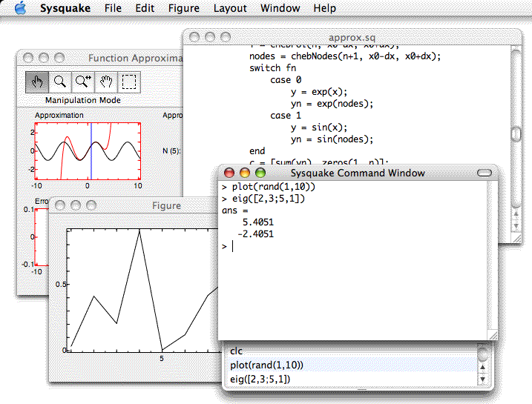The height and width of the screenshot is (404, 532).
Task: Click approx.sq editor scroll-up arrow
Action: (516, 214)
